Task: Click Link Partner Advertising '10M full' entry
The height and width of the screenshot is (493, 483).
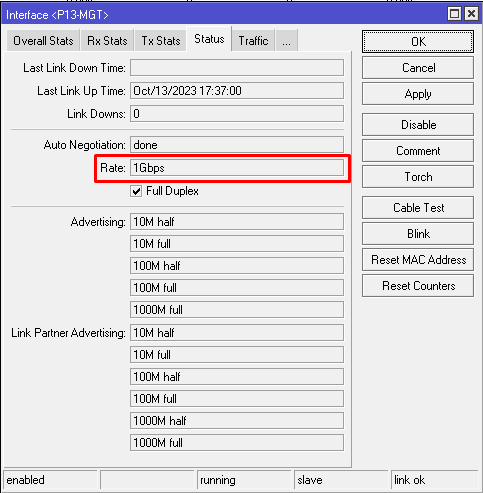Action: pos(237,355)
